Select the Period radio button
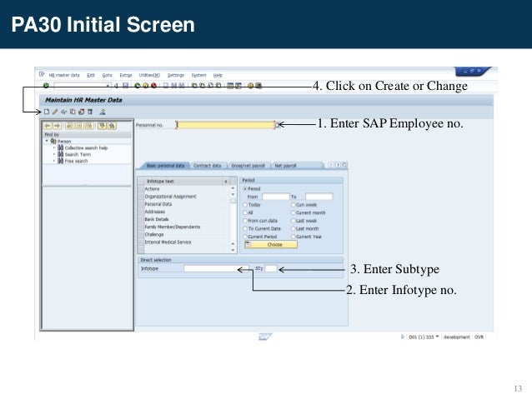532x399 pixels. pyautogui.click(x=244, y=188)
